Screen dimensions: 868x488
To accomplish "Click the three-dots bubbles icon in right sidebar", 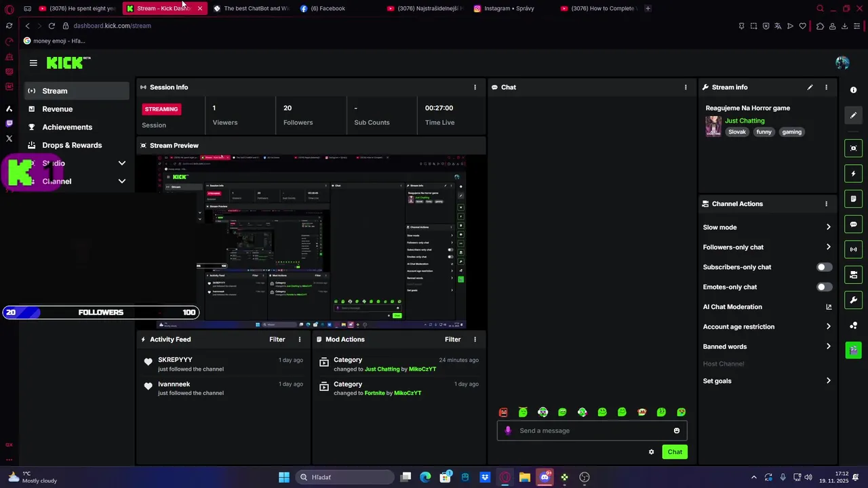I will point(854,325).
